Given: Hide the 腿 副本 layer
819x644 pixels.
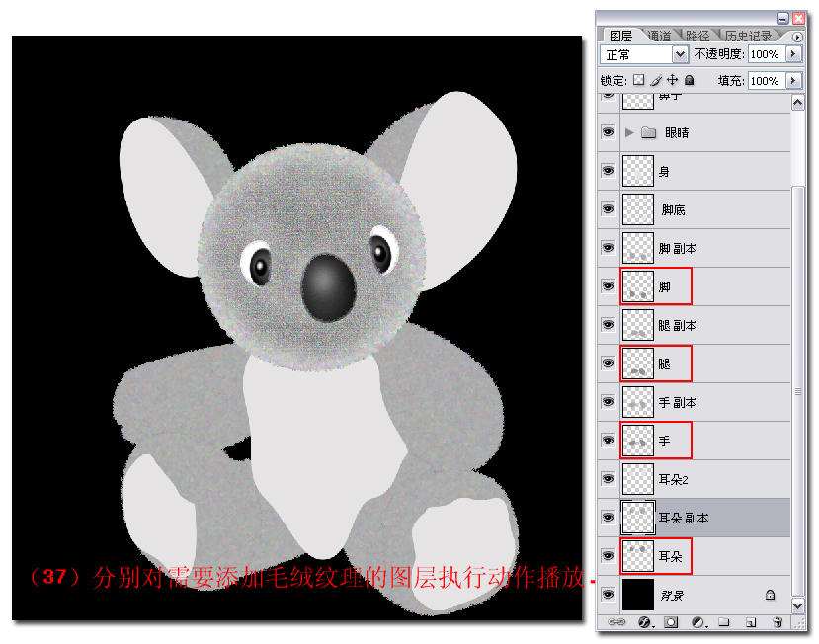Looking at the screenshot, I should tap(608, 325).
